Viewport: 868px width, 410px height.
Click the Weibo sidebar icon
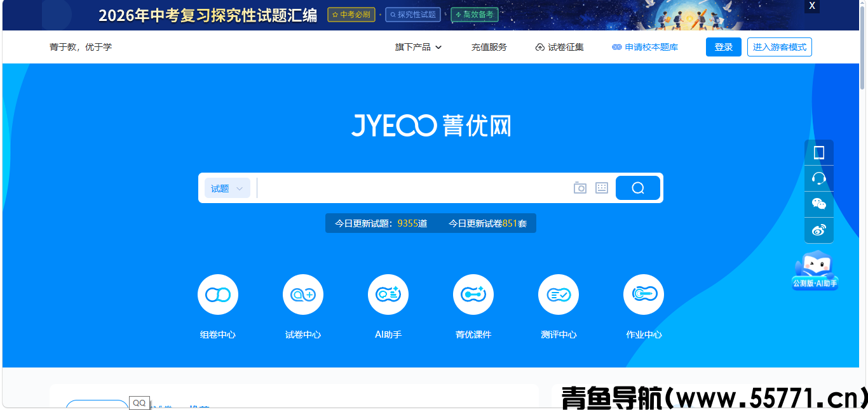pyautogui.click(x=819, y=230)
